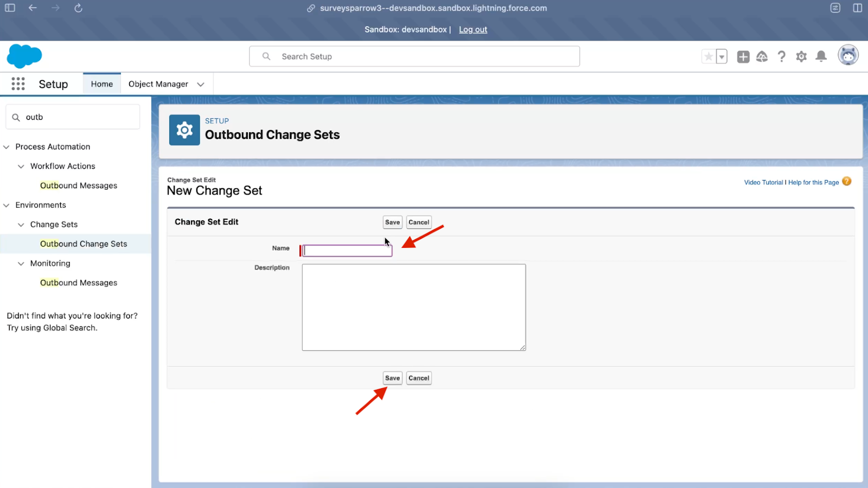
Task: Collapse the Process Automation section
Action: 7,147
